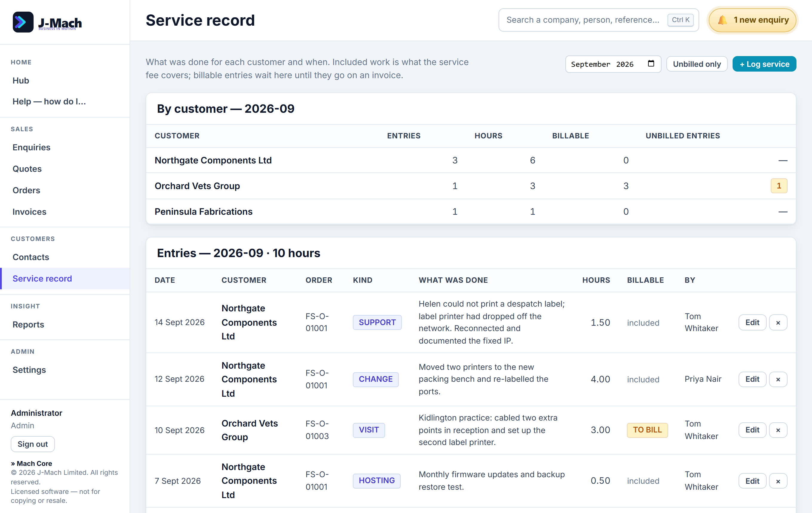Select Orchard Vets Group summary row

(x=471, y=186)
